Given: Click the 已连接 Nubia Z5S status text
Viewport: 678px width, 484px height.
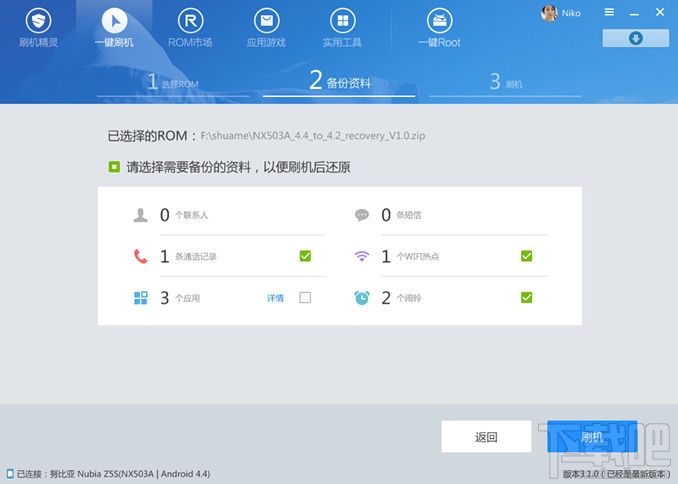Looking at the screenshot, I should 113,474.
